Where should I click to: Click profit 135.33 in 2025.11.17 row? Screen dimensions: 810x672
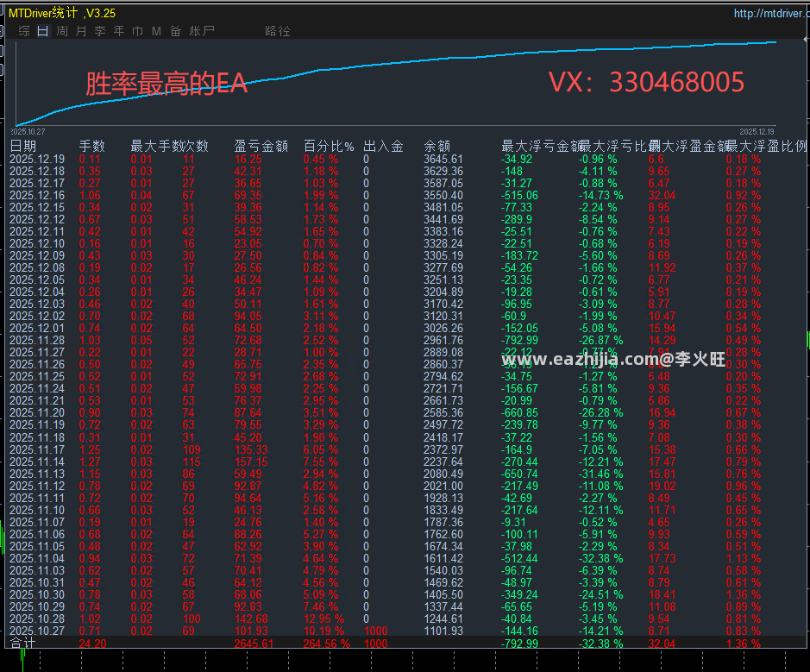point(251,450)
